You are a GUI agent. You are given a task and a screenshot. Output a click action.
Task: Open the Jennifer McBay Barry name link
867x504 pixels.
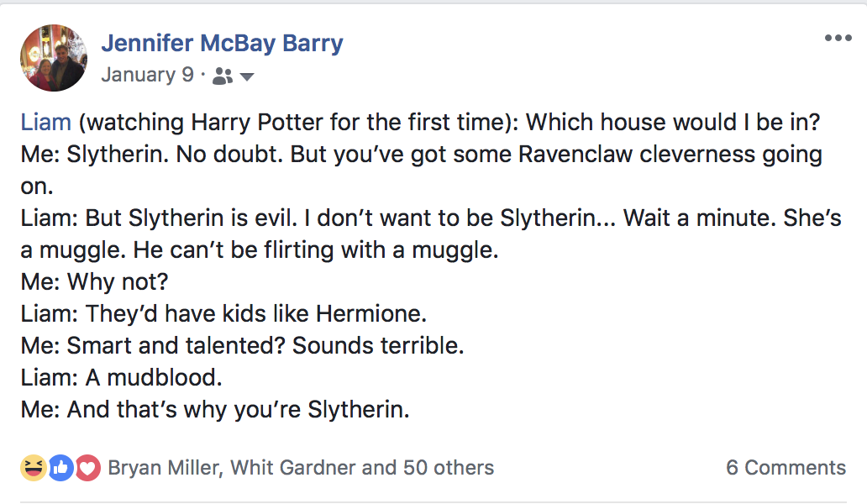click(x=222, y=43)
